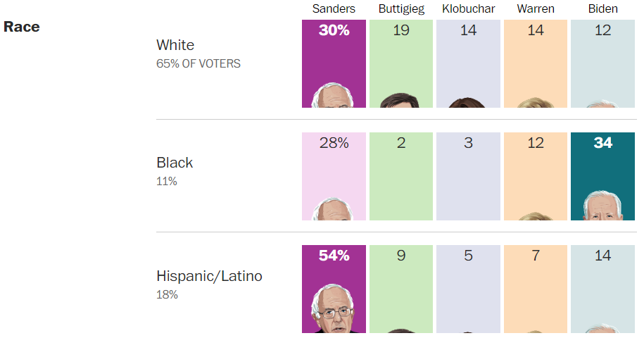Click Buttigieg 19 green bar

(401, 56)
